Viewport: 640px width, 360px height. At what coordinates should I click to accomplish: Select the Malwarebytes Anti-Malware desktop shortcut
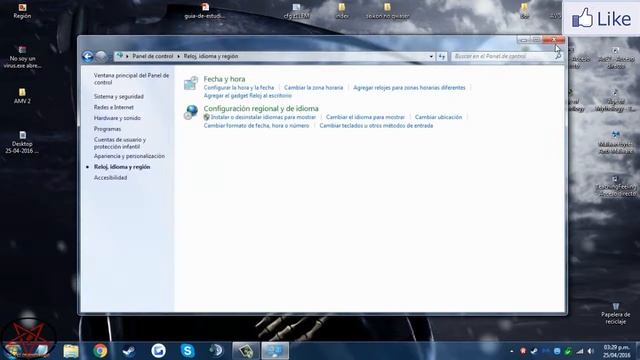click(x=616, y=142)
